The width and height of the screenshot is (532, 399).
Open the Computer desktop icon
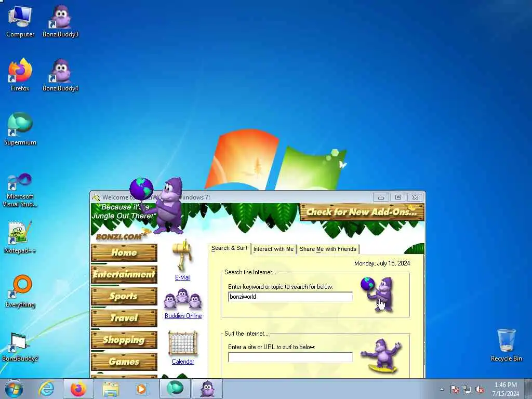pyautogui.click(x=20, y=21)
